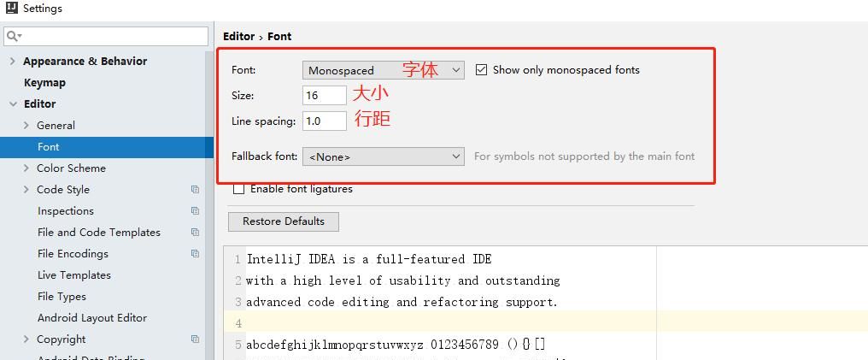Click preview line starting 'abcdefghijklmnopqrstuvwxyz'

(x=396, y=345)
